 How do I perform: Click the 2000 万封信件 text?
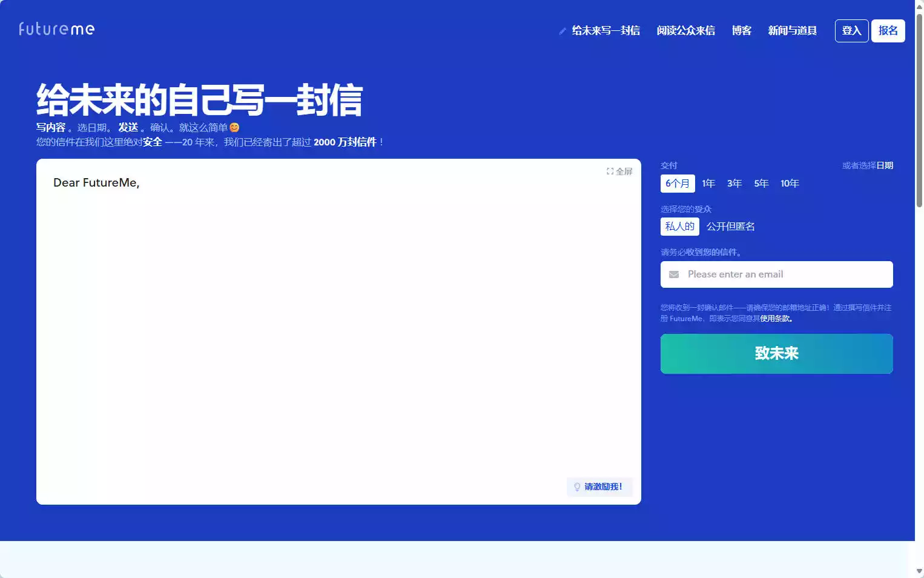click(x=345, y=142)
